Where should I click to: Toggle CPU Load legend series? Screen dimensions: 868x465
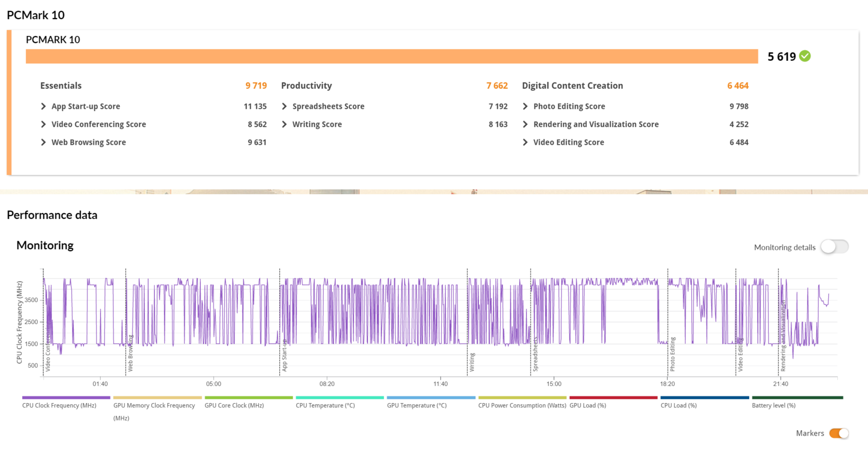pyautogui.click(x=705, y=403)
